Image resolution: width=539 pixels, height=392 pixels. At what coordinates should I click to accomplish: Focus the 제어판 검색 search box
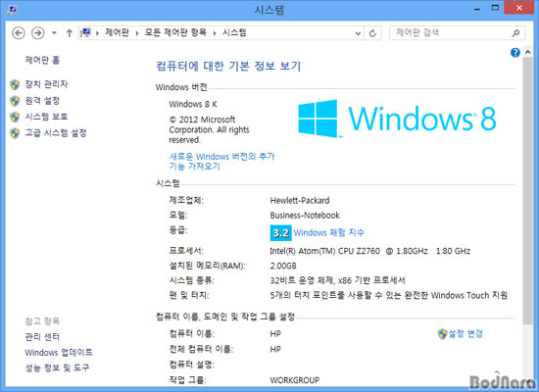[x=457, y=33]
